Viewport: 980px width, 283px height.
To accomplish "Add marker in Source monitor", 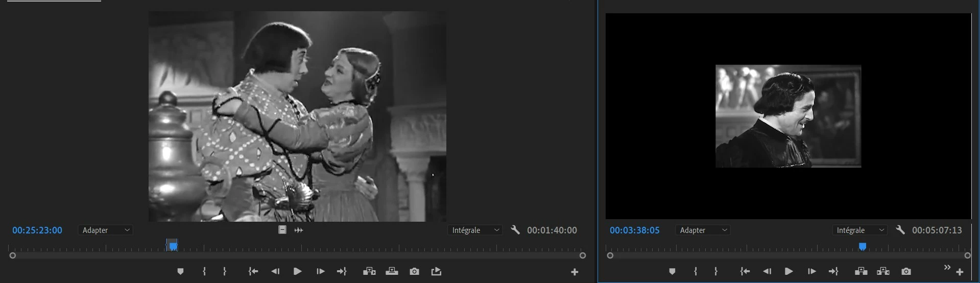I will coord(180,271).
